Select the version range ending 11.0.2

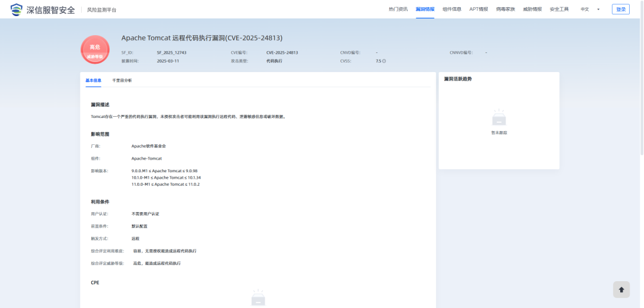pos(166,185)
